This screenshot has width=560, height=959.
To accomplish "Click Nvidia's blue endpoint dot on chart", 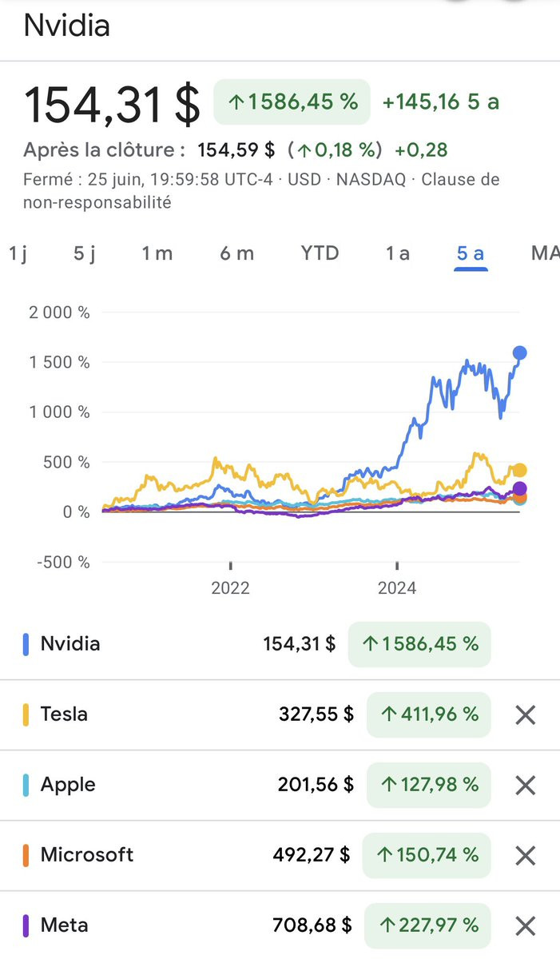I will (x=519, y=352).
